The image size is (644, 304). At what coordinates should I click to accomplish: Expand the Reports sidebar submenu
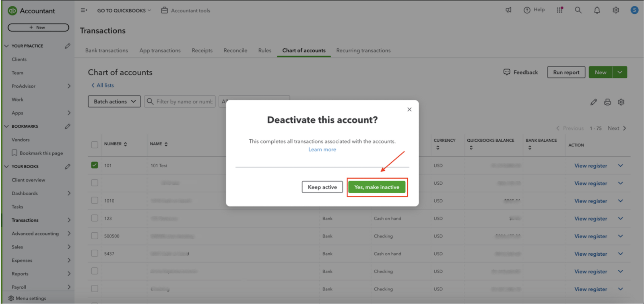pyautogui.click(x=69, y=274)
